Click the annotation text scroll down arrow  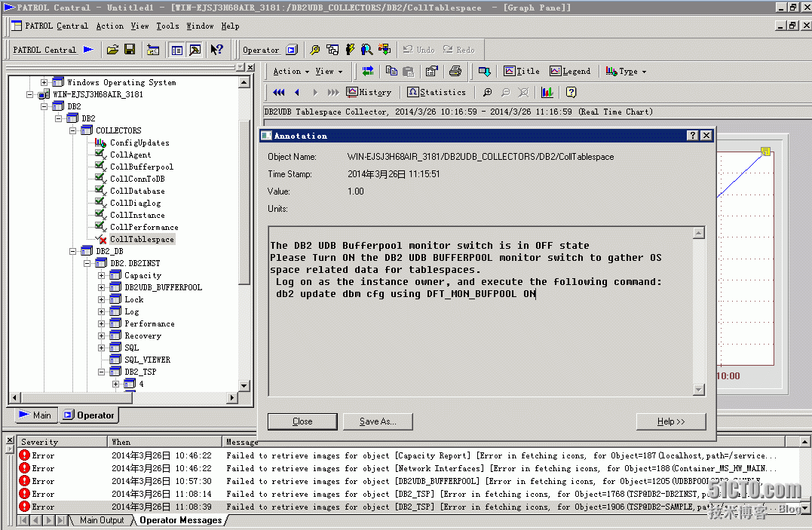pyautogui.click(x=699, y=390)
